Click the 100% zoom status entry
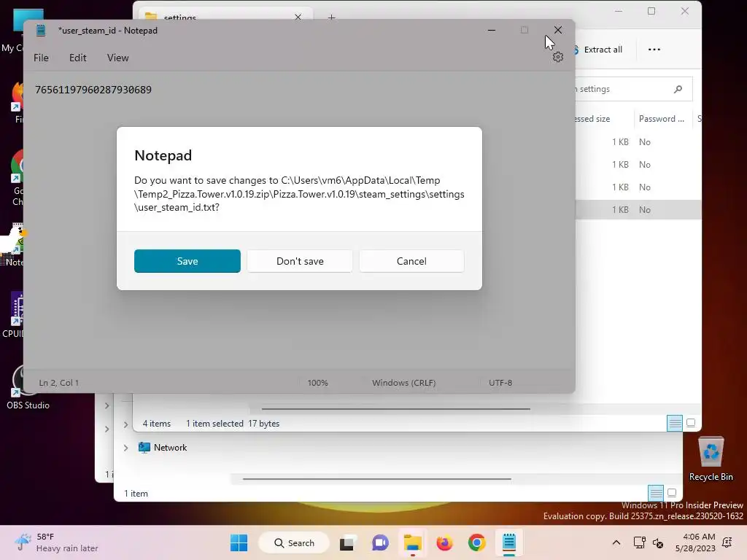Screen dimensions: 747x560 pyautogui.click(x=318, y=382)
